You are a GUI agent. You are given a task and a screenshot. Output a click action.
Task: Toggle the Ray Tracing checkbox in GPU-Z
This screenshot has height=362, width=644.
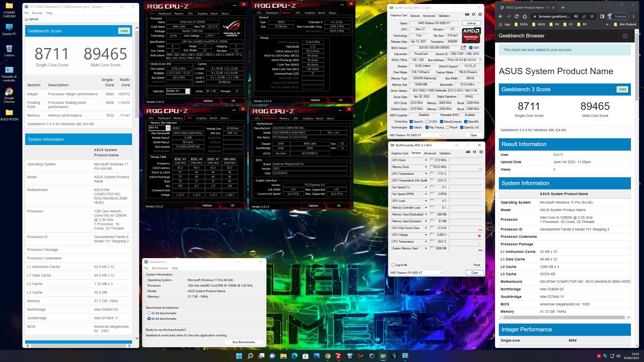427,127
